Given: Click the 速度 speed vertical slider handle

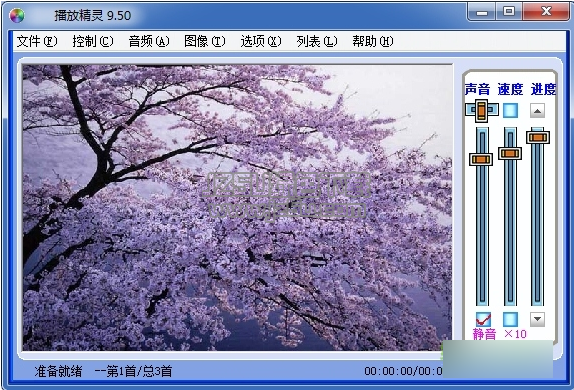Looking at the screenshot, I should (x=510, y=153).
